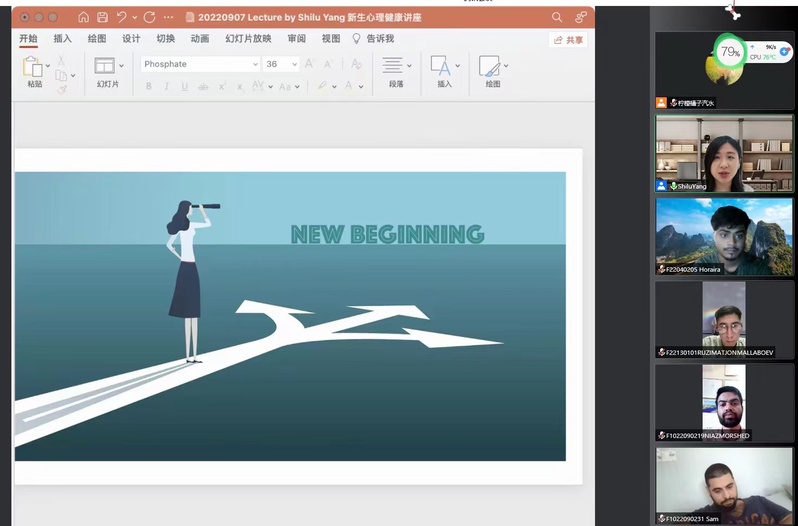The height and width of the screenshot is (526, 798).
Task: Expand the font size 36 dropdown
Action: pyautogui.click(x=294, y=64)
